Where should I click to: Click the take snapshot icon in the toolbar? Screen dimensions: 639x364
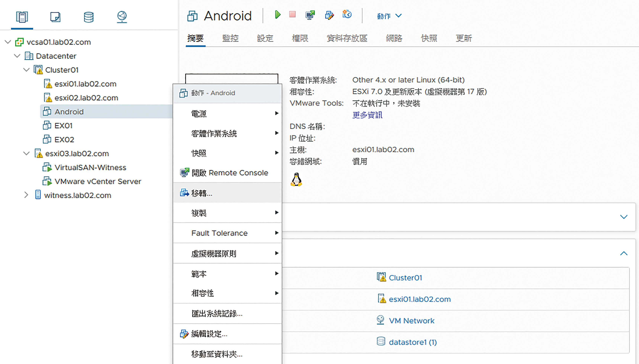coord(347,14)
